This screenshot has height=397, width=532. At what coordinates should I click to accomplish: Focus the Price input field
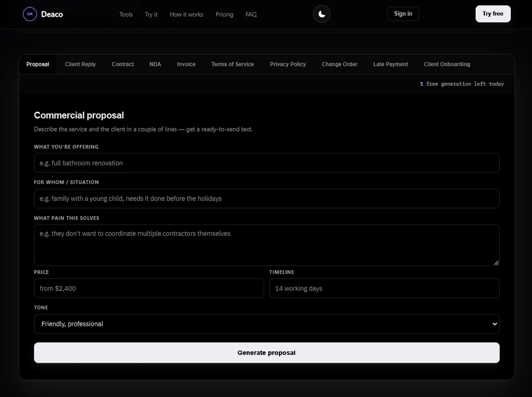click(149, 288)
